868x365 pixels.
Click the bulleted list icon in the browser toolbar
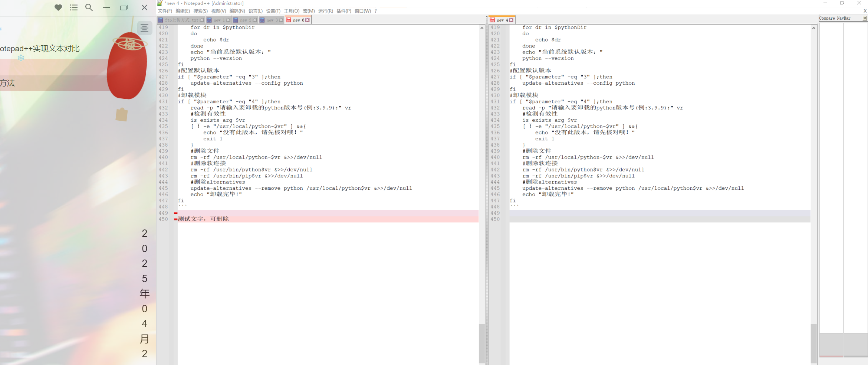pyautogui.click(x=73, y=7)
